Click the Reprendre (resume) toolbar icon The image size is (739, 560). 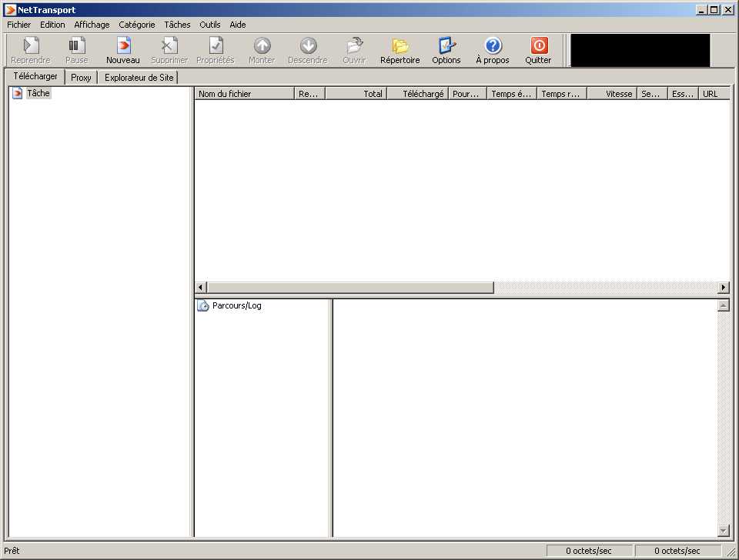click(x=31, y=45)
